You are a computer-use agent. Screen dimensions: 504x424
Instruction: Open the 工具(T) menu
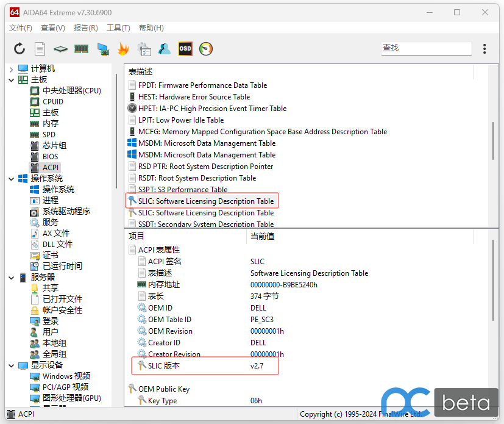click(118, 28)
